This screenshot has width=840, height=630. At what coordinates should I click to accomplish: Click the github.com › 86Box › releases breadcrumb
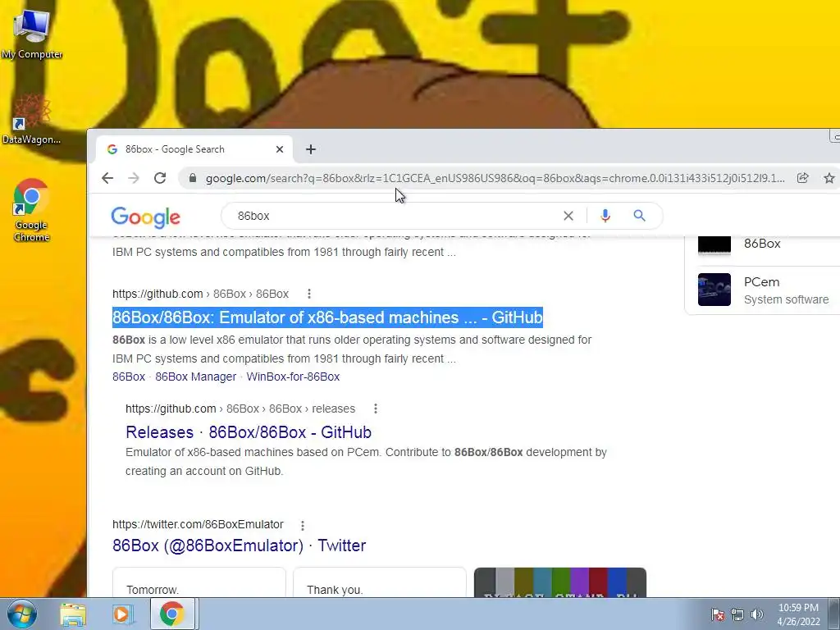click(240, 409)
